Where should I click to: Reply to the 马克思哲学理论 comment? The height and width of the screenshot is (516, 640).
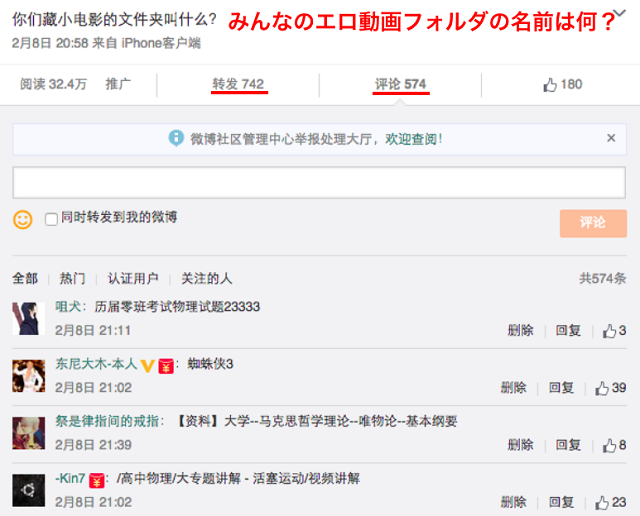tap(568, 445)
